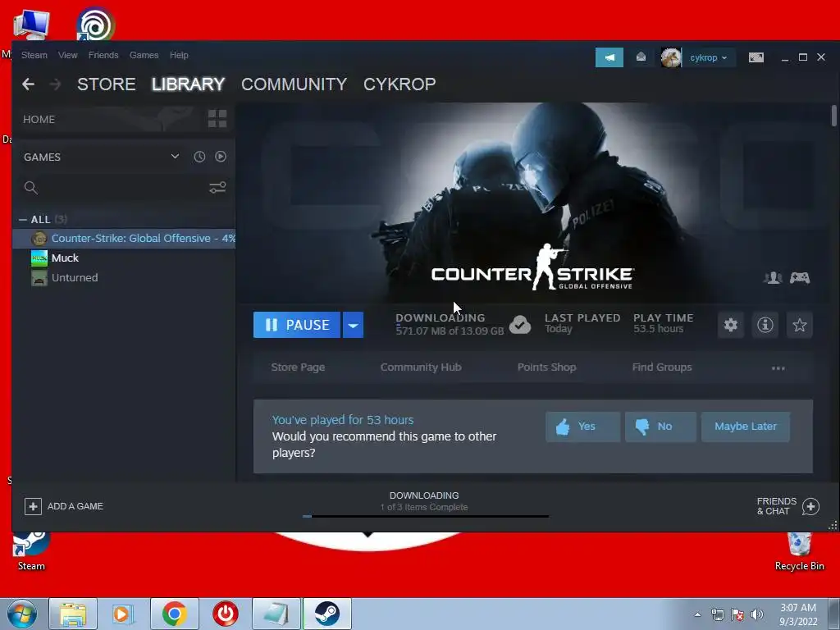Open the inbox envelope icon

(641, 57)
